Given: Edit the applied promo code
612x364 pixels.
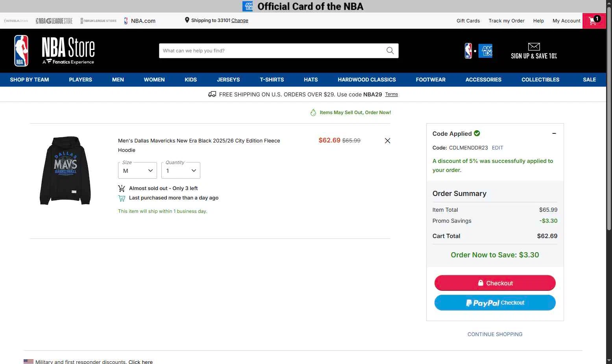Looking at the screenshot, I should tap(497, 148).
